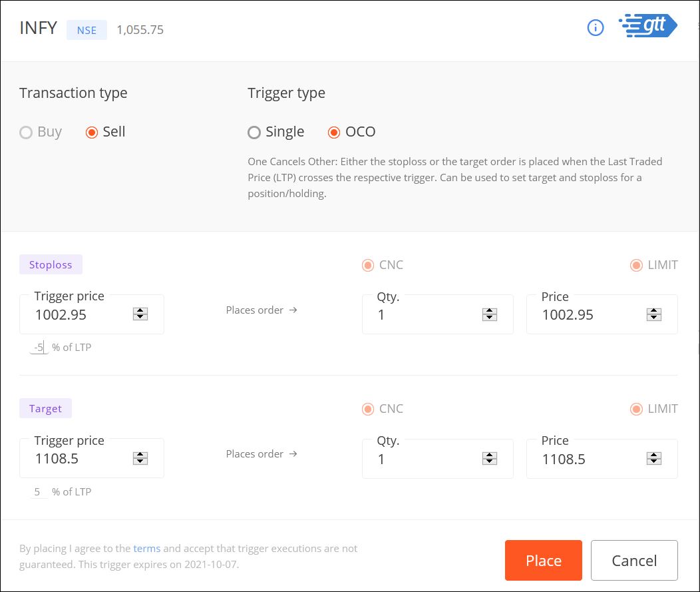Click the Target LIMIT radio option
The width and height of the screenshot is (700, 592).
[637, 409]
